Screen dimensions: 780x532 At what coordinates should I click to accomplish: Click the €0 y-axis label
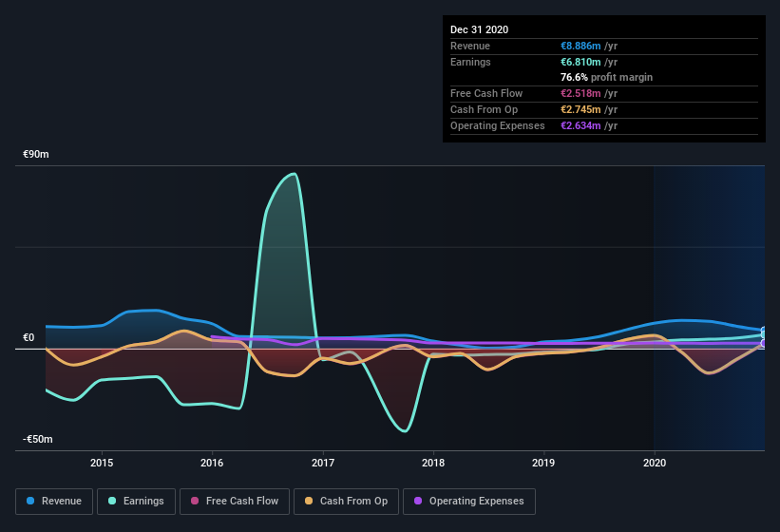pyautogui.click(x=29, y=337)
